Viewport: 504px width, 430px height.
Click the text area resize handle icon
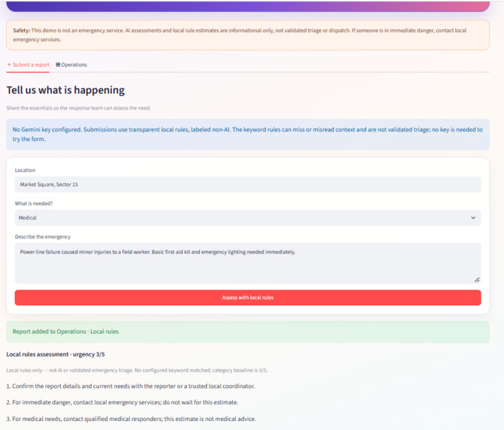[x=477, y=280]
